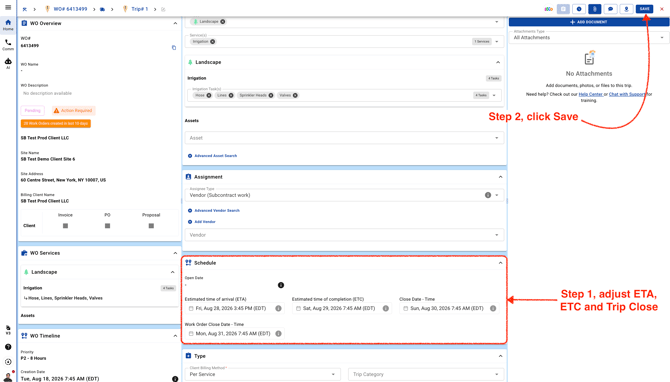This screenshot has height=382, width=670.
Task: Click the help question mark icon in the sidebar
Action: [x=8, y=347]
